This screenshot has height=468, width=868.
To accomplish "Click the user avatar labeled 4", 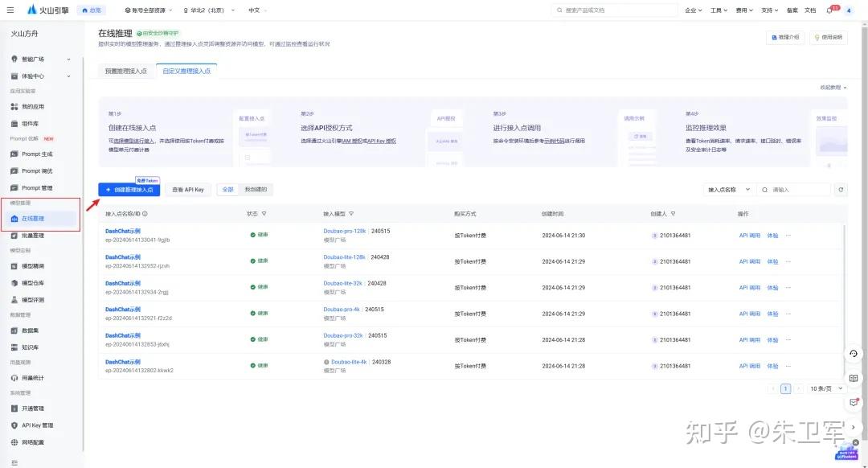I will pyautogui.click(x=849, y=10).
